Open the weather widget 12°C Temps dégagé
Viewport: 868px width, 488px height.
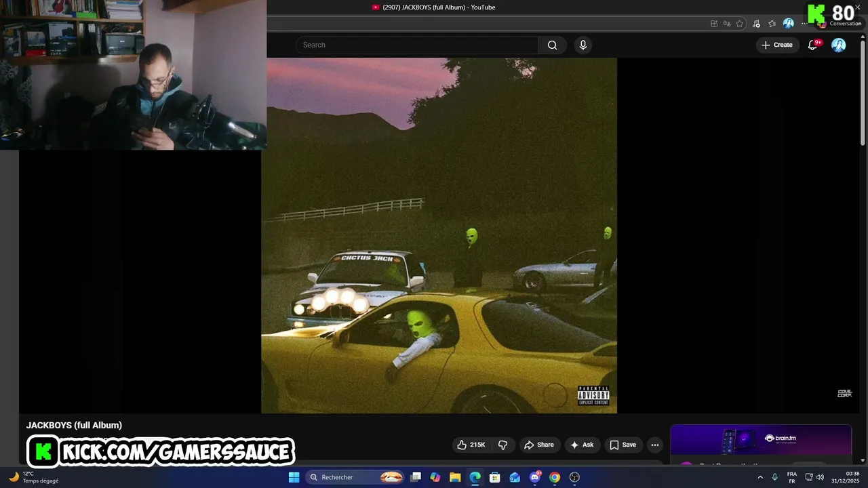pos(34,477)
